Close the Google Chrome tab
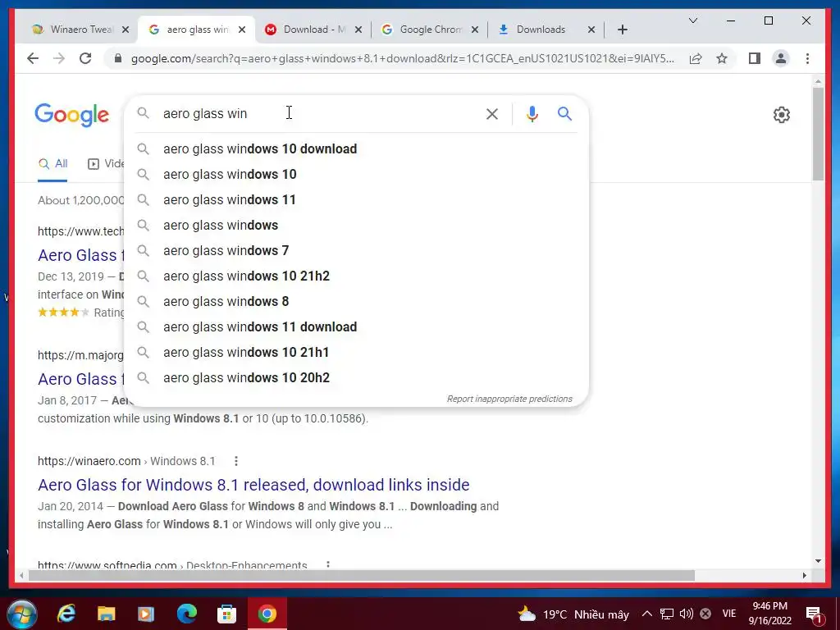Screen dimensions: 840x630 tap(475, 30)
